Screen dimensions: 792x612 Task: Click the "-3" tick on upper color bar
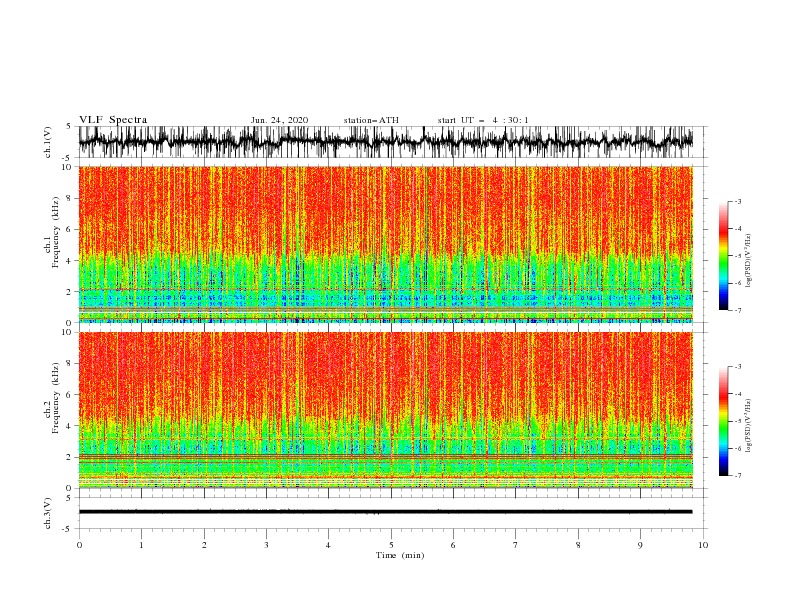[737, 201]
